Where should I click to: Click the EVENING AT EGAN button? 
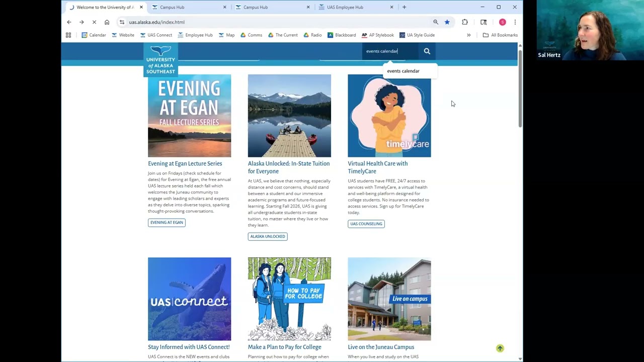[x=167, y=222]
